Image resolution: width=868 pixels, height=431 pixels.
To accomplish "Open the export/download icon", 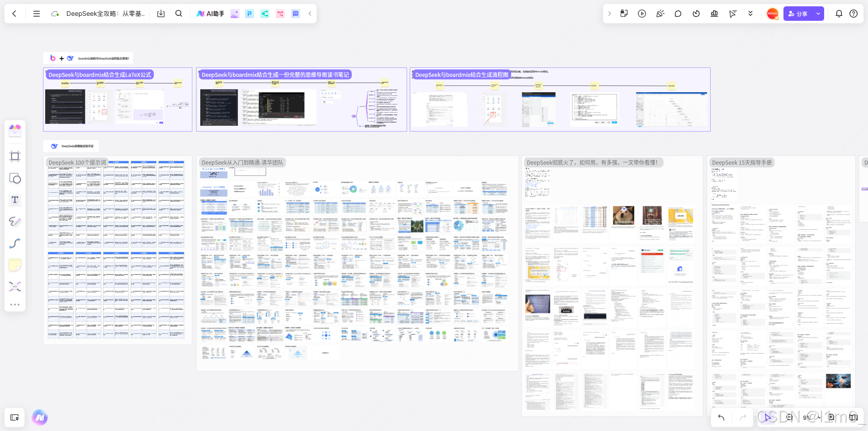I will point(161,14).
